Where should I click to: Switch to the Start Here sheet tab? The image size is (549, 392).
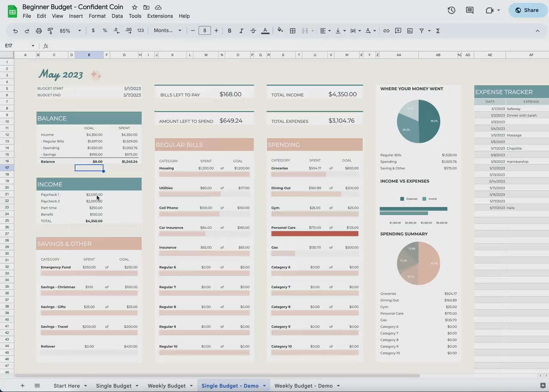pos(66,386)
